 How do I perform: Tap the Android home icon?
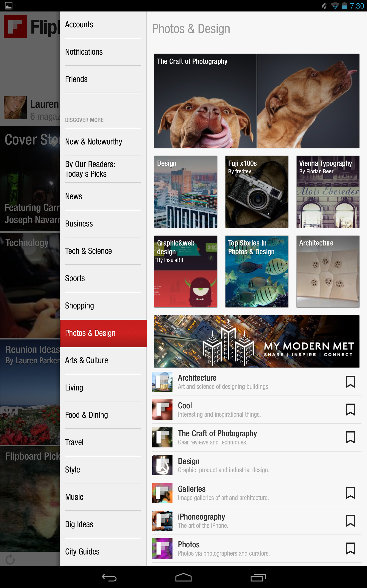[x=183, y=577]
